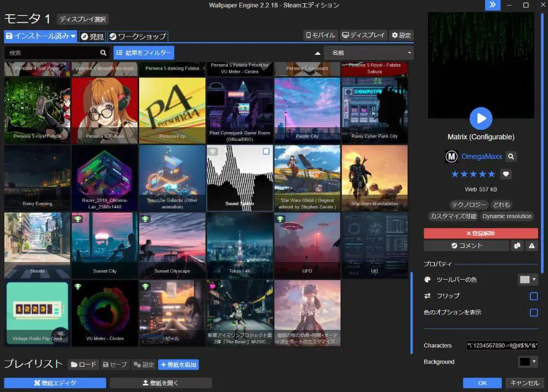Select the Tokyo / 4K wallpaper
Screen dimensions: 548x392
tap(240, 246)
